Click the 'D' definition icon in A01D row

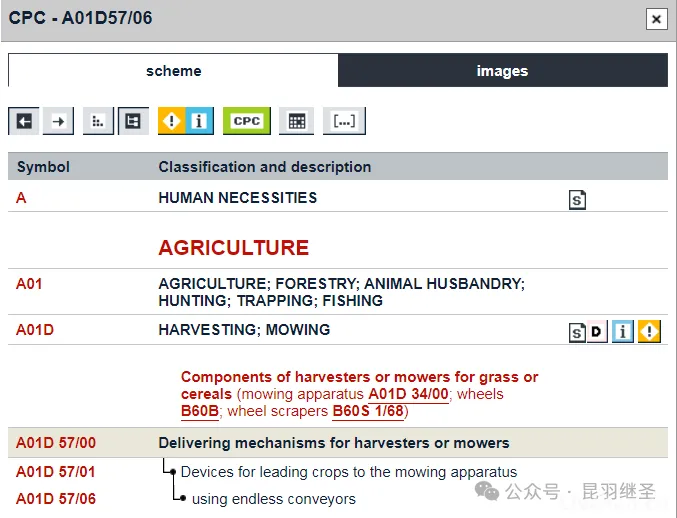[597, 332]
